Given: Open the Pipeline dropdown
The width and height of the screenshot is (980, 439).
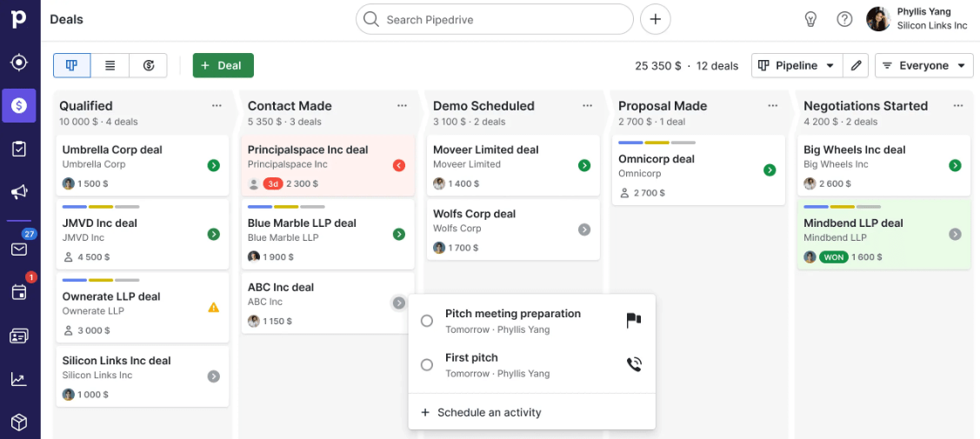Looking at the screenshot, I should 797,65.
